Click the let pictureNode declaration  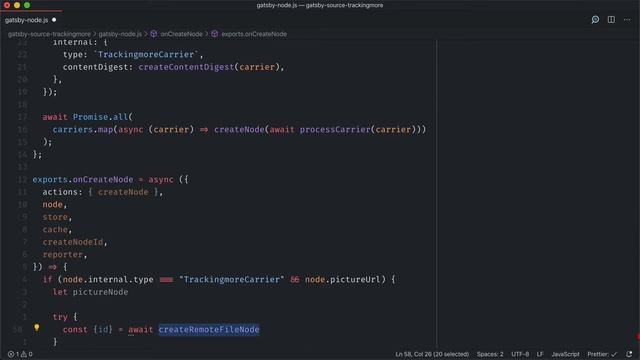click(x=90, y=292)
